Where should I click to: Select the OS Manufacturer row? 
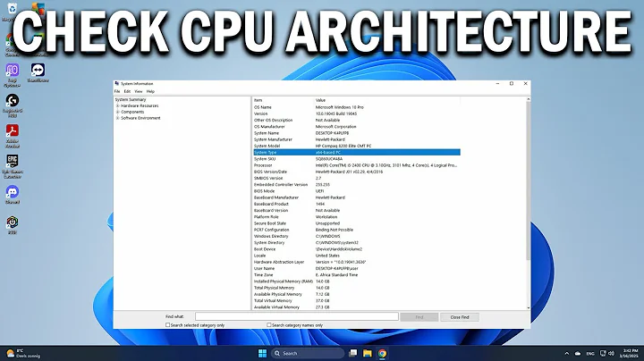(x=357, y=127)
